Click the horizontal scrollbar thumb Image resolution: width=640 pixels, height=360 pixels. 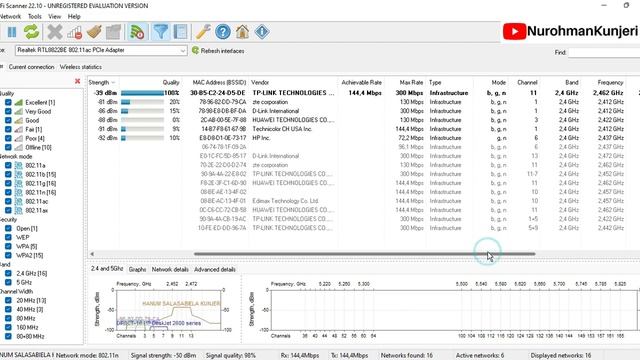tap(364, 254)
